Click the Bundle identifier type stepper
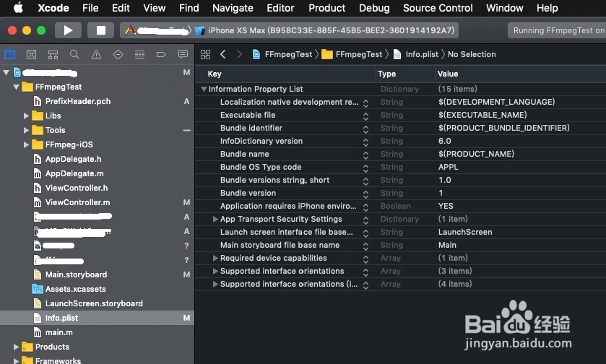The height and width of the screenshot is (364, 606). click(x=365, y=129)
